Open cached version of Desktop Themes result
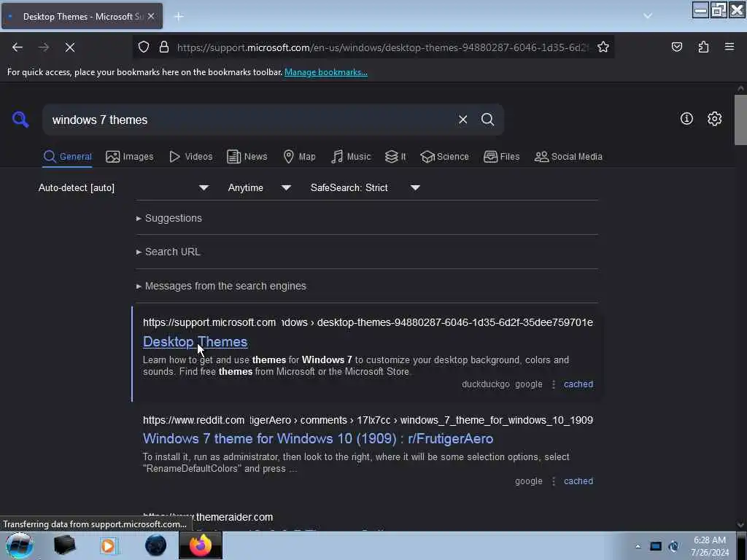The image size is (747, 560). 578,384
